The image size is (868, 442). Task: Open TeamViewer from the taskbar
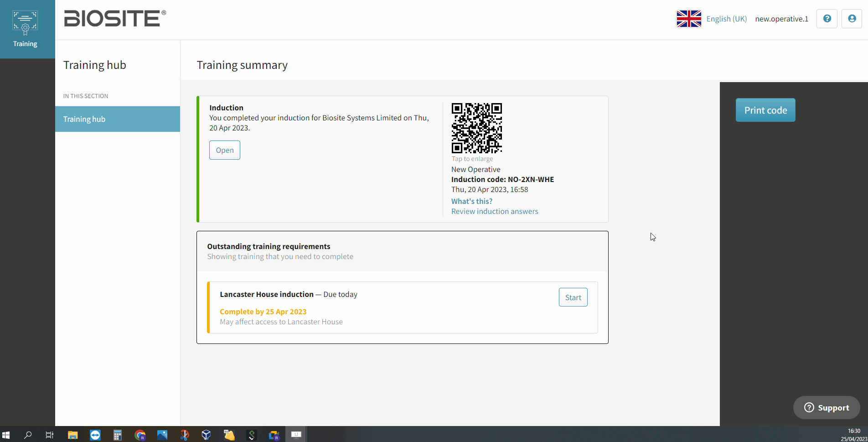(x=95, y=435)
